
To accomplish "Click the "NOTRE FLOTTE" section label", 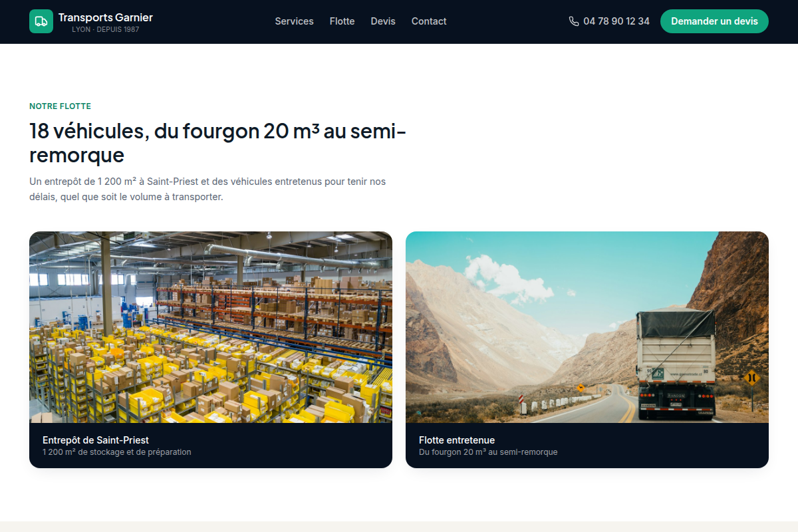I will tap(60, 106).
